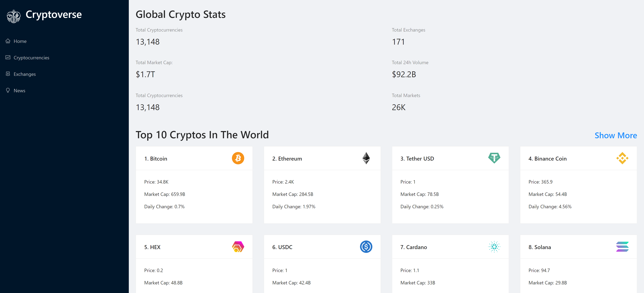Click the Cryptoverse title link

(x=53, y=15)
